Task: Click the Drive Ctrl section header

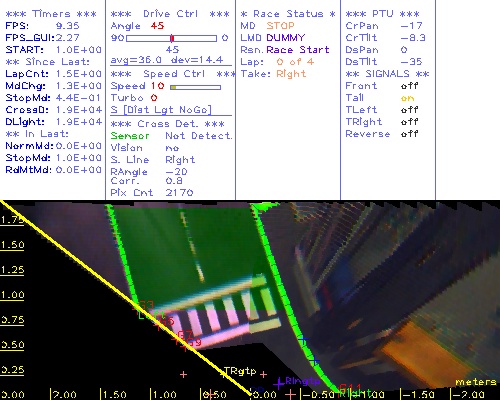Action: click(170, 14)
